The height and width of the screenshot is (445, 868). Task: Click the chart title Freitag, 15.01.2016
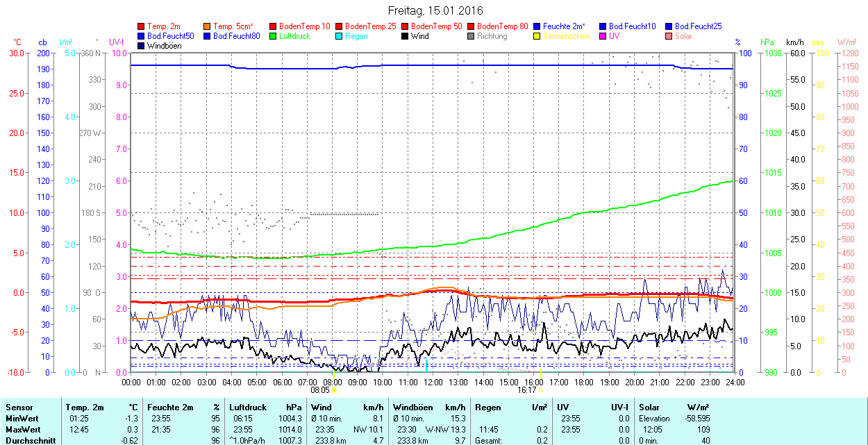pos(435,10)
